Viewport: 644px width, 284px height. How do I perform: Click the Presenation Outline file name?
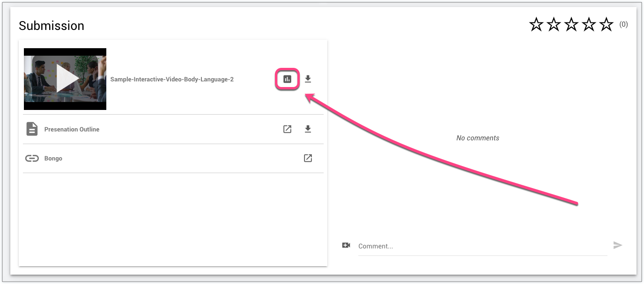point(72,130)
